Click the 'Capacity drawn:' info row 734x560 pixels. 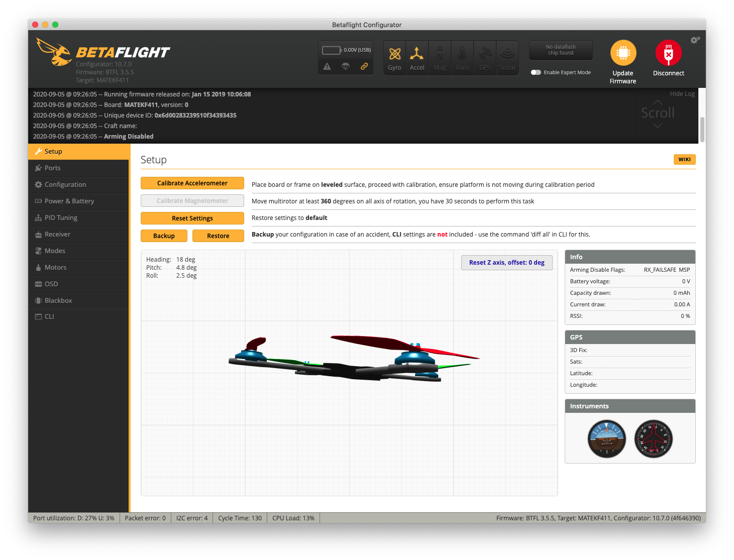coord(630,293)
